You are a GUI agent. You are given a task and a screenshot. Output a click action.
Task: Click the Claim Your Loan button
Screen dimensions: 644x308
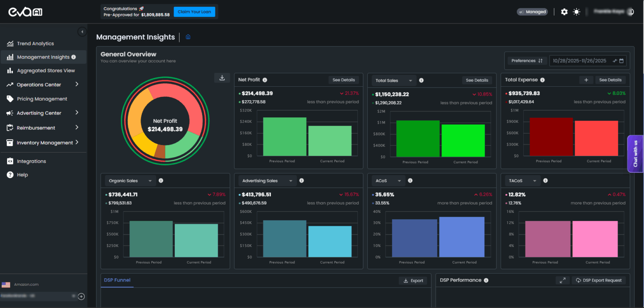194,12
